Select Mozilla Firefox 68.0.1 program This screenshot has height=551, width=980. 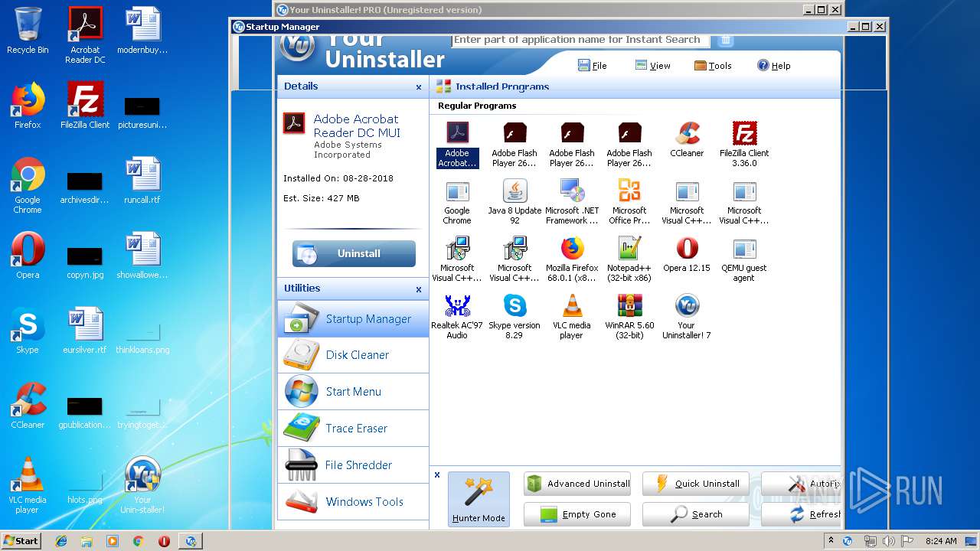click(x=572, y=259)
